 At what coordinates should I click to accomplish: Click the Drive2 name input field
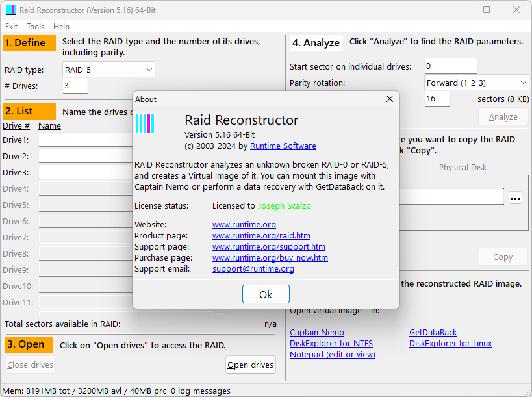[86, 156]
